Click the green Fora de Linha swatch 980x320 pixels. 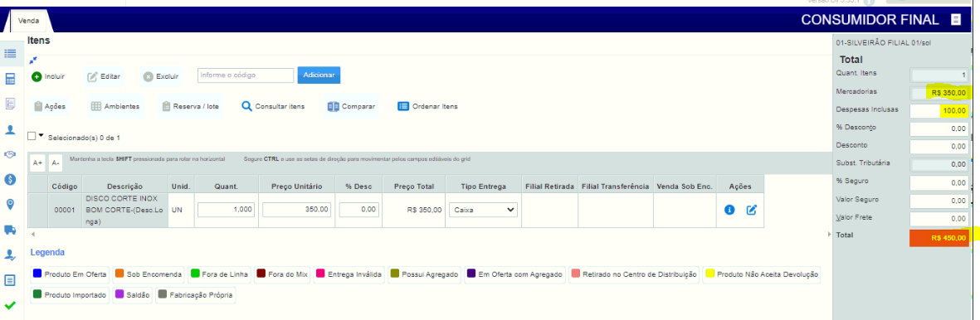pos(195,274)
